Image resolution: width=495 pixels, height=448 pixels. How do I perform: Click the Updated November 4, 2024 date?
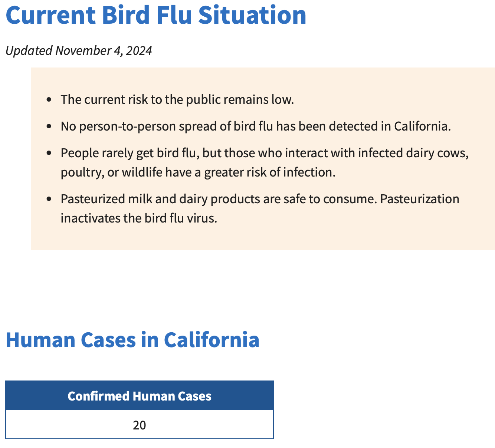point(79,50)
